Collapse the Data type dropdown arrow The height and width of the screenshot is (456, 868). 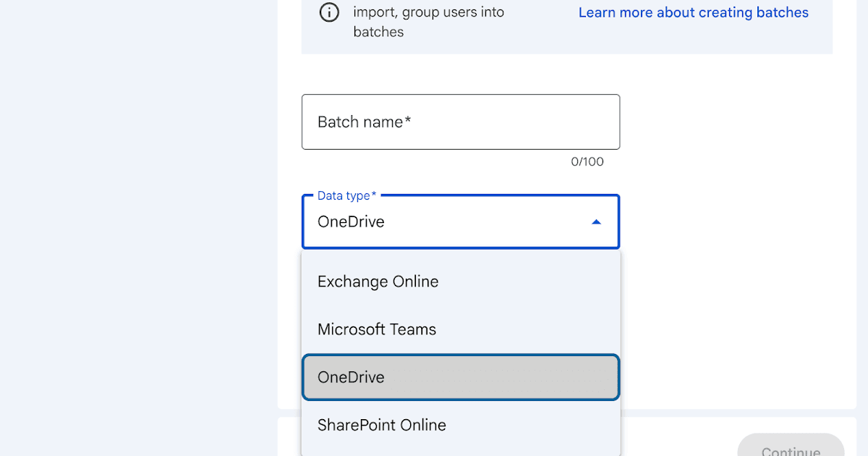click(x=596, y=222)
